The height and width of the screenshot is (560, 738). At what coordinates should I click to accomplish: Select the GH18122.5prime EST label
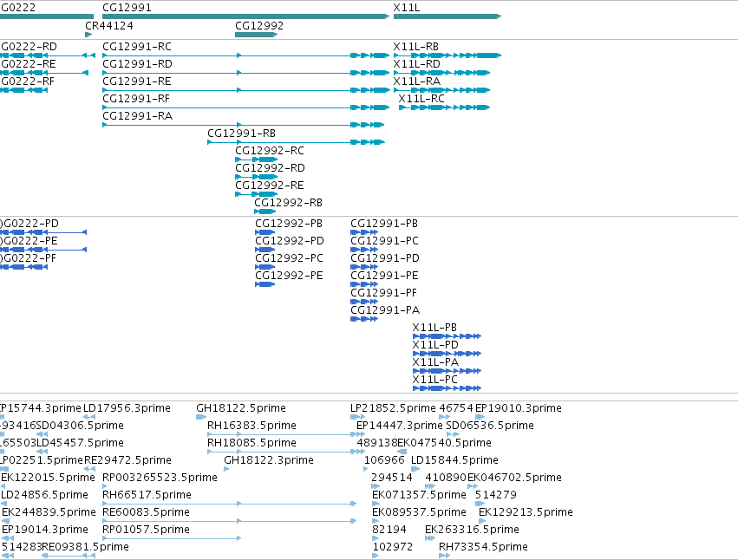(x=241, y=408)
